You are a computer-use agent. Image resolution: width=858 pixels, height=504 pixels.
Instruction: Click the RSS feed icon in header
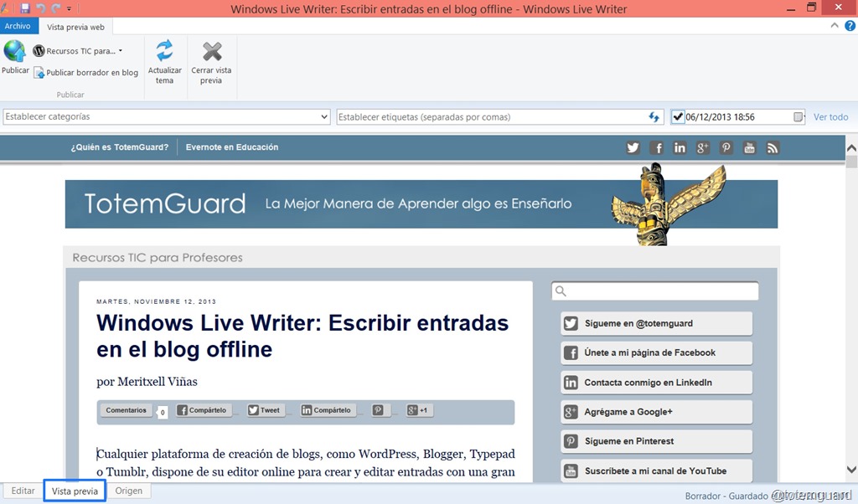(x=773, y=147)
